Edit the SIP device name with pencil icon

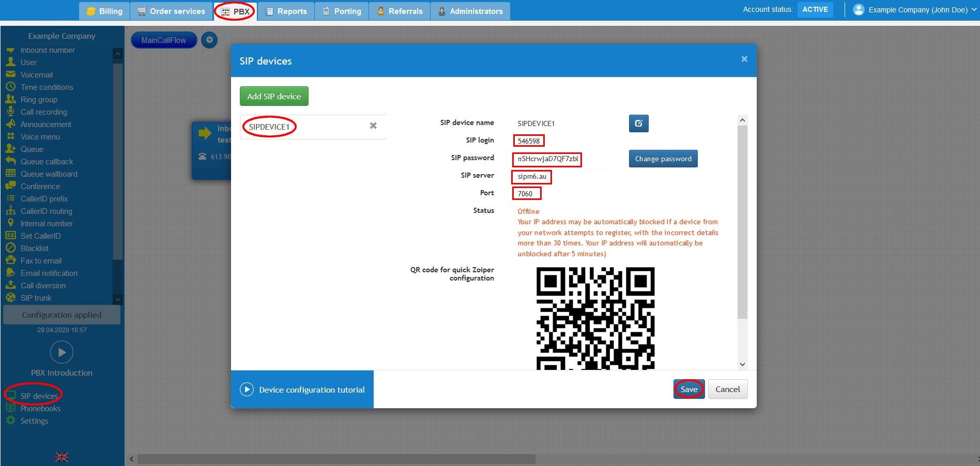click(639, 123)
